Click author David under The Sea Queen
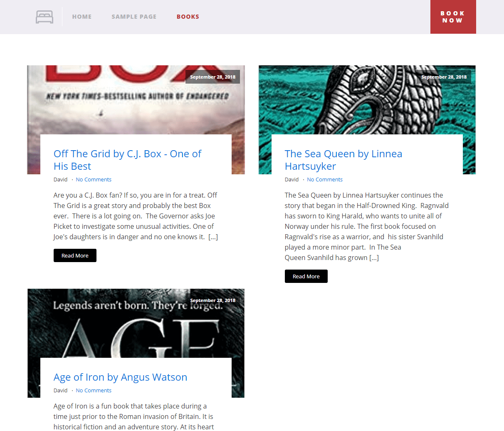This screenshot has height=431, width=504. [x=292, y=180]
